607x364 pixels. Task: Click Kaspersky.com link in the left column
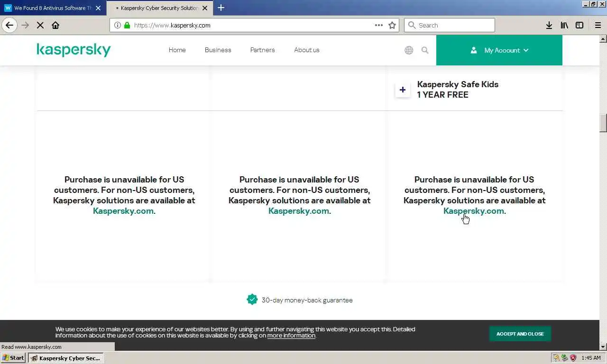[x=123, y=211]
